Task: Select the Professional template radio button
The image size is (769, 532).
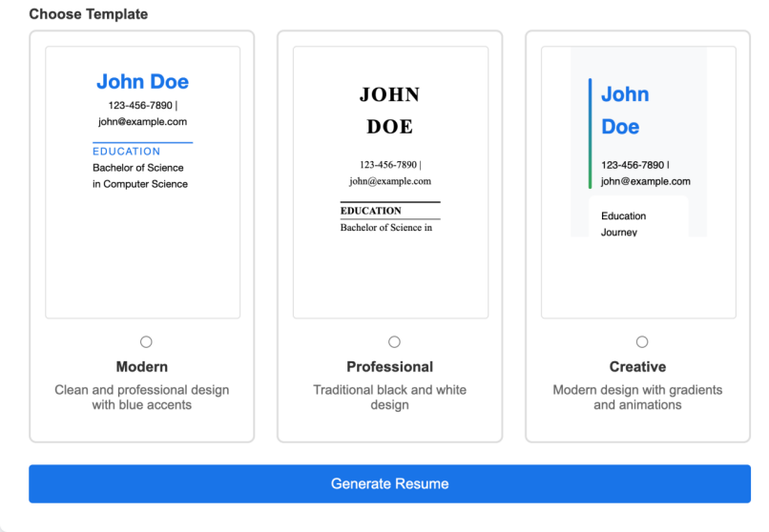Action: [394, 341]
